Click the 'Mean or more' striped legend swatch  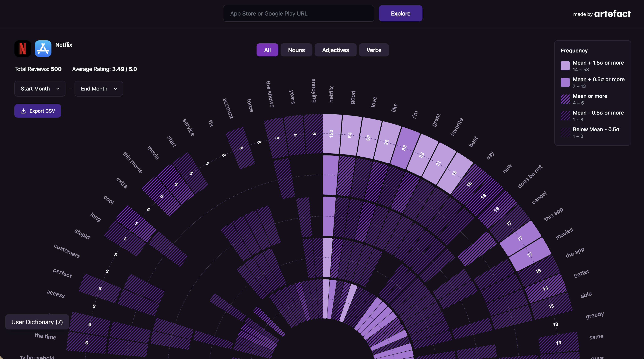[565, 99]
